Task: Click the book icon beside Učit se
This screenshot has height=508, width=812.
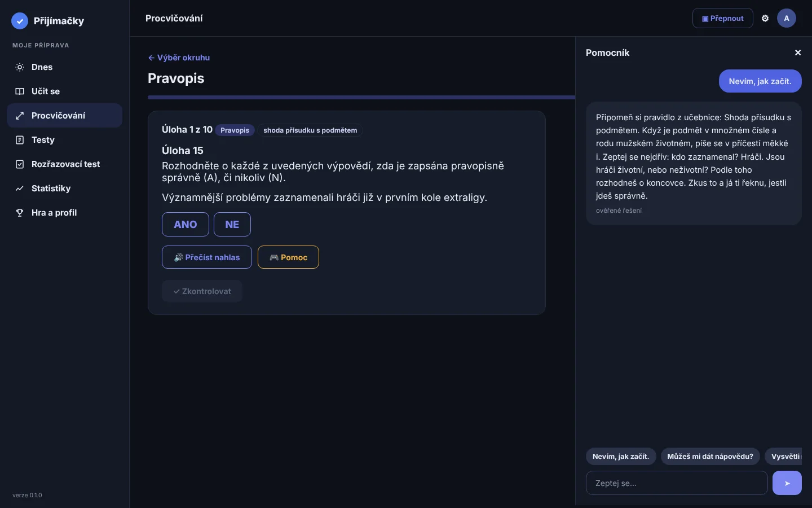Action: (20, 91)
